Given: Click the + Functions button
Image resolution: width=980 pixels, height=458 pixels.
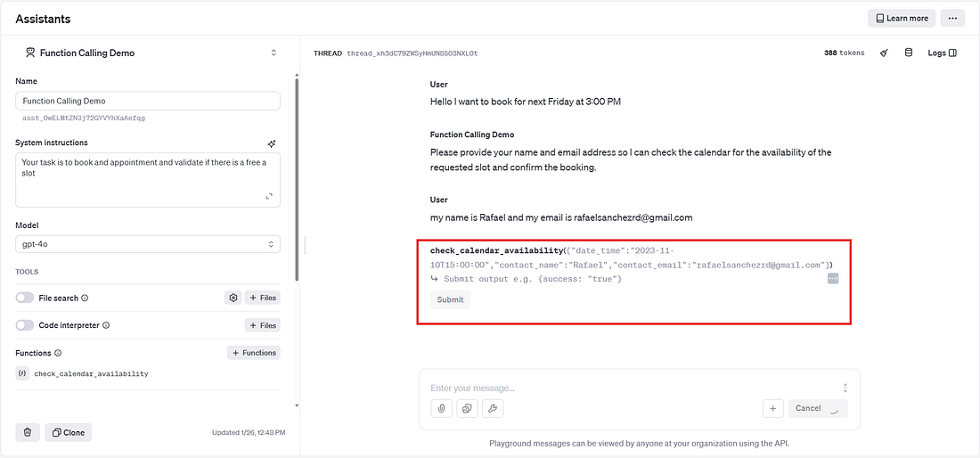Looking at the screenshot, I should tap(254, 353).
